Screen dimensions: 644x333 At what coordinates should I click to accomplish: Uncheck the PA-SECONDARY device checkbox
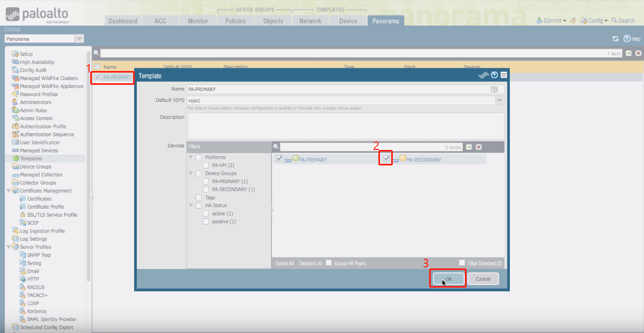[x=386, y=158]
